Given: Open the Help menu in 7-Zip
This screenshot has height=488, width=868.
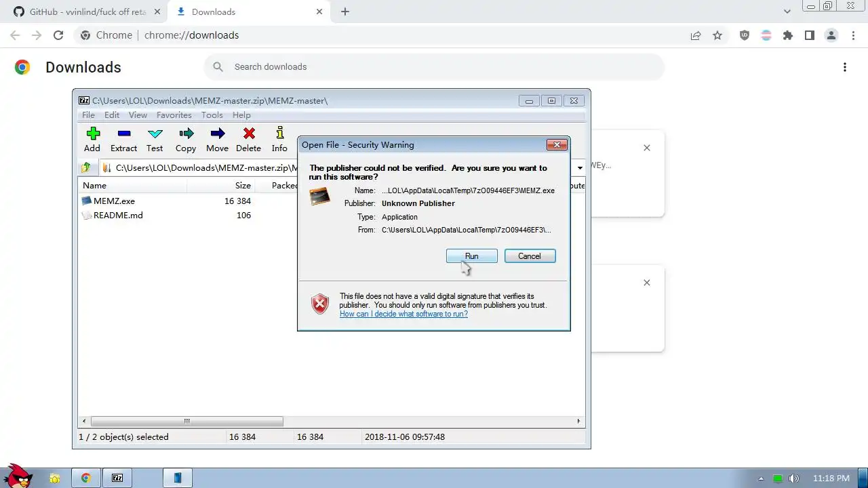Looking at the screenshot, I should point(241,115).
